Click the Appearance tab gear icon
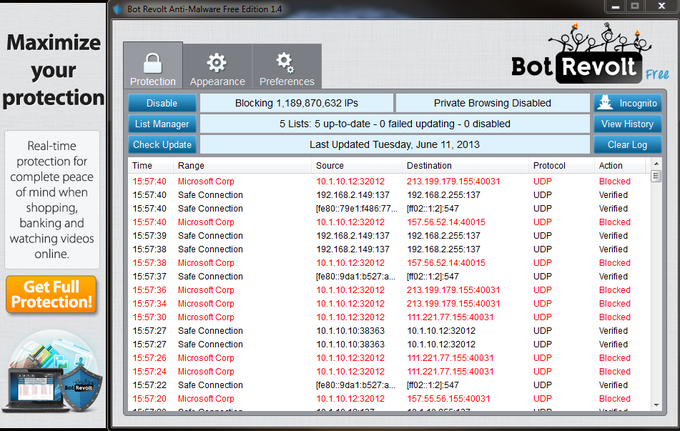Screen dimensions: 680x431 click(x=216, y=63)
